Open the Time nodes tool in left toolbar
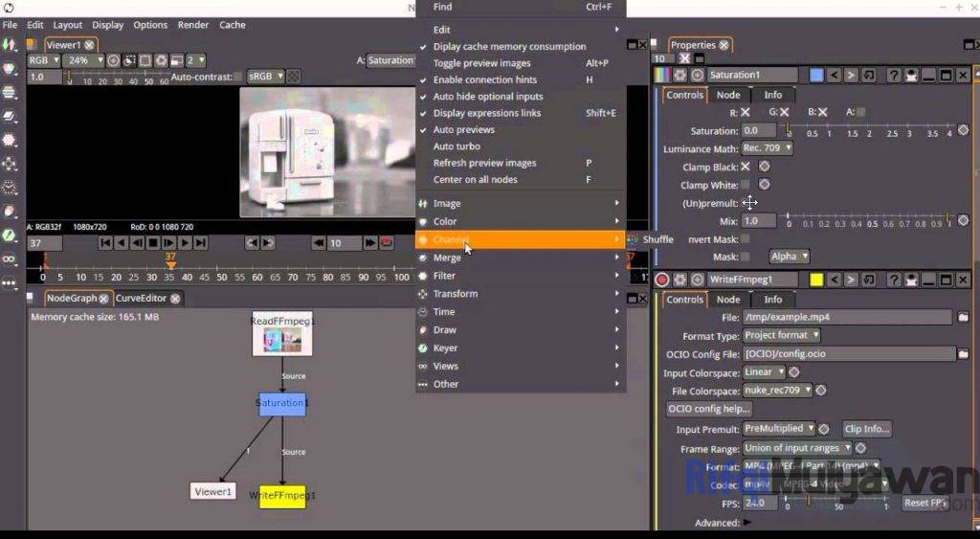The width and height of the screenshot is (980, 539). tap(9, 188)
